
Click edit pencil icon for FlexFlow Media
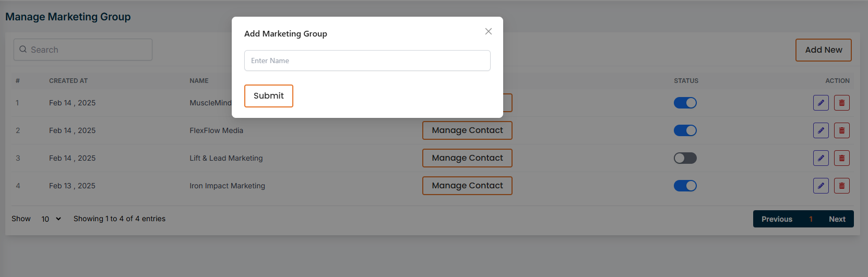(821, 130)
